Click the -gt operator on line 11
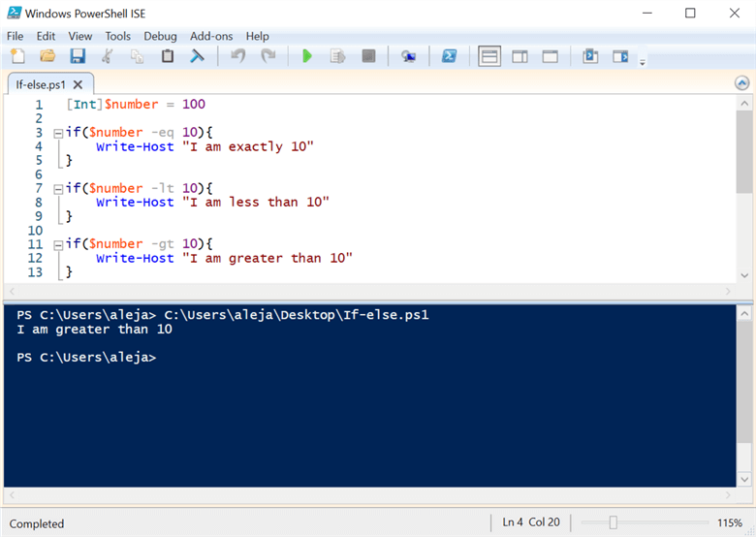 pyautogui.click(x=163, y=244)
